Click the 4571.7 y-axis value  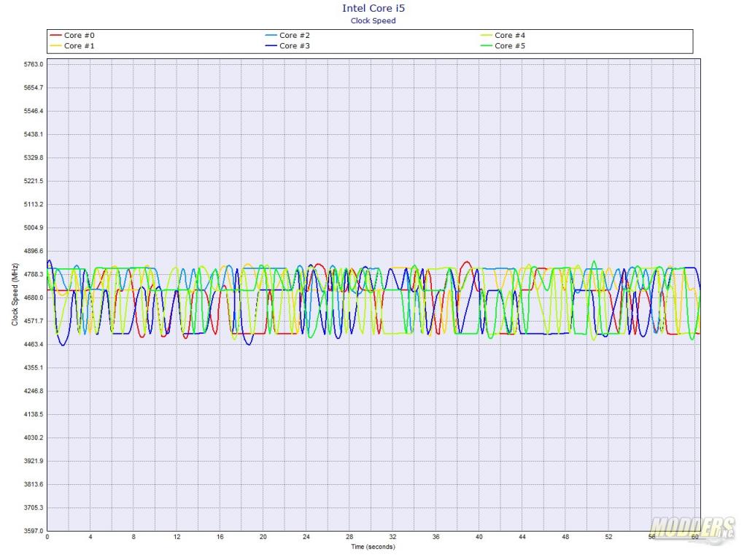[x=34, y=321]
